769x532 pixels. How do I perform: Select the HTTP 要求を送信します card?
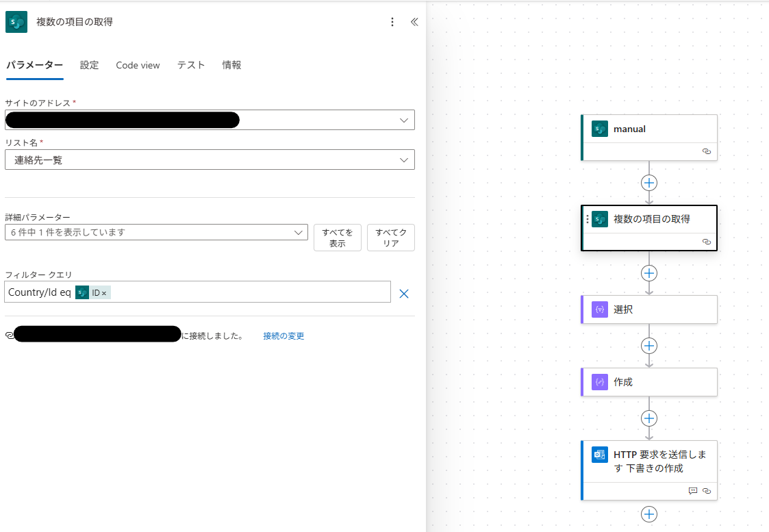coord(649,470)
